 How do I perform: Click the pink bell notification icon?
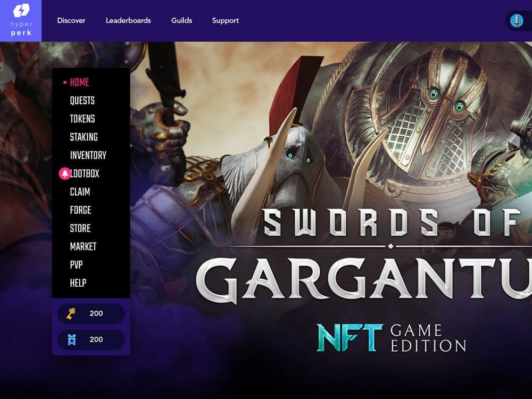click(x=64, y=173)
